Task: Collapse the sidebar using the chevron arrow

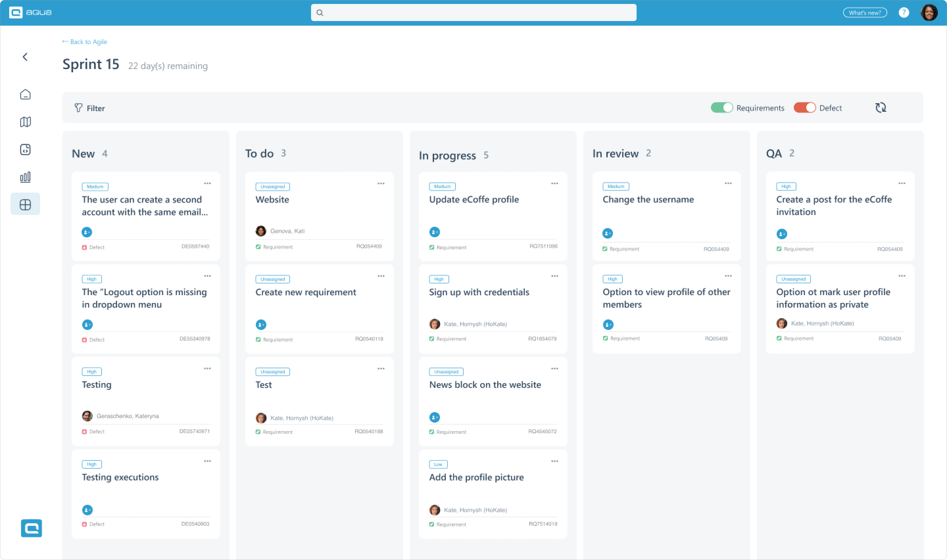Action: click(x=25, y=57)
